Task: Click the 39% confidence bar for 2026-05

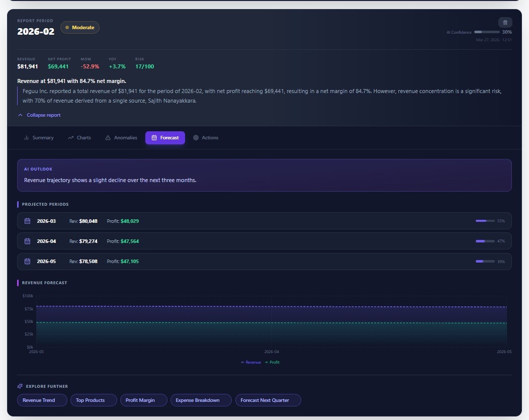Action: (485, 262)
